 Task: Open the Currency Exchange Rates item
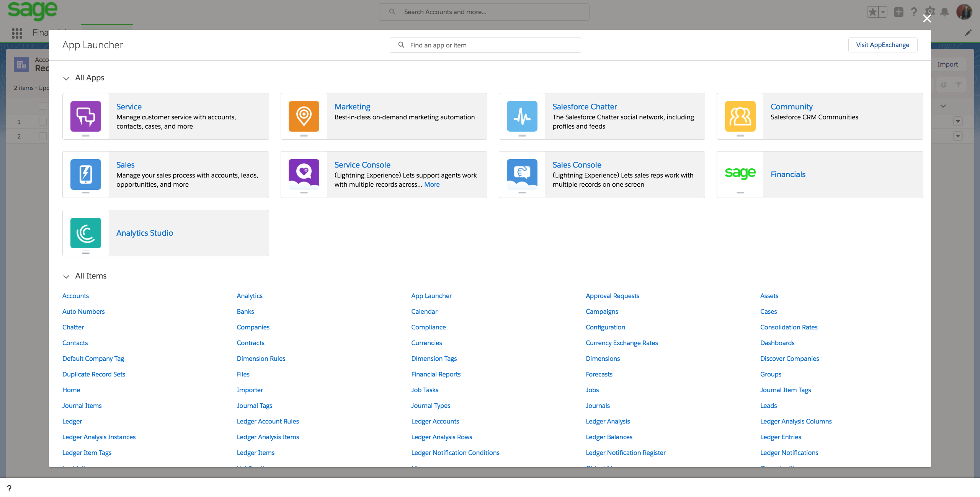coord(622,343)
